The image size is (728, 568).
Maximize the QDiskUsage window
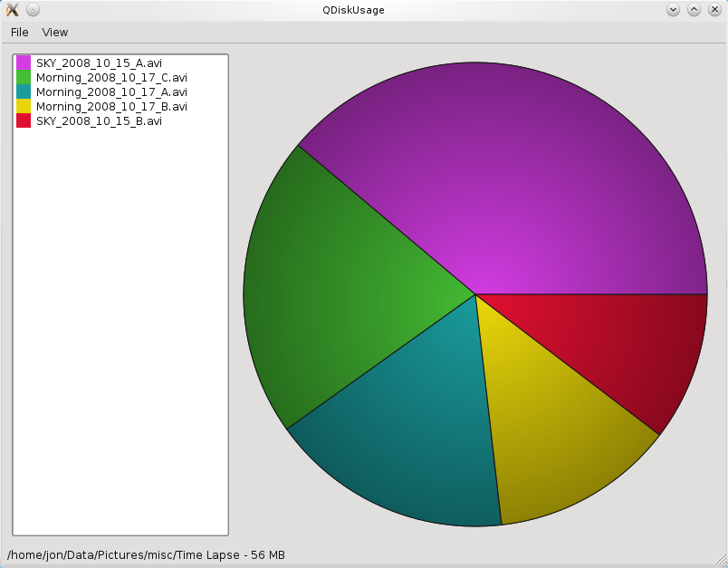click(x=694, y=9)
